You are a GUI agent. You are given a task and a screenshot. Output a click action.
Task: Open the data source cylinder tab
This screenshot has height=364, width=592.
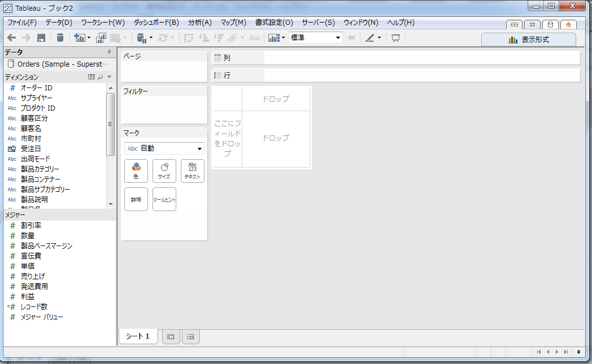550,24
